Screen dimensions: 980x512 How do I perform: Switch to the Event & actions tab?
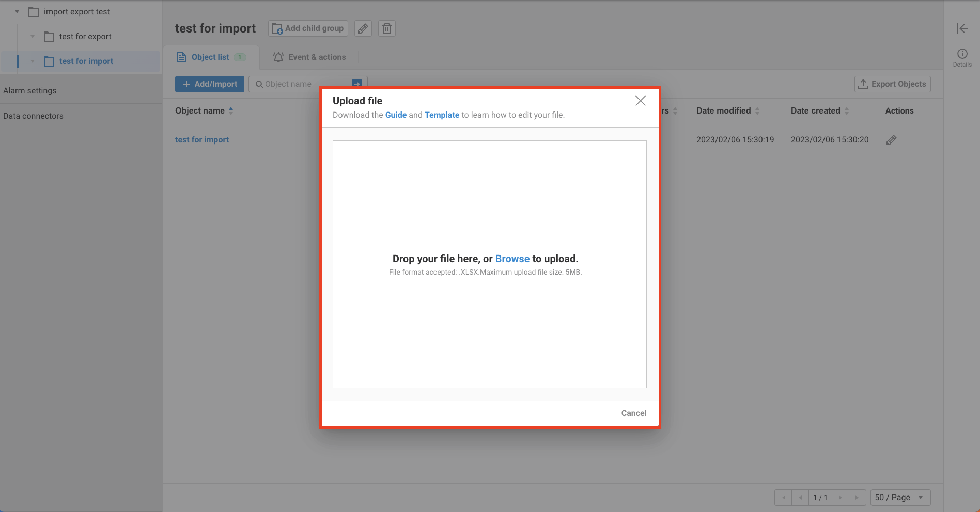tap(309, 57)
